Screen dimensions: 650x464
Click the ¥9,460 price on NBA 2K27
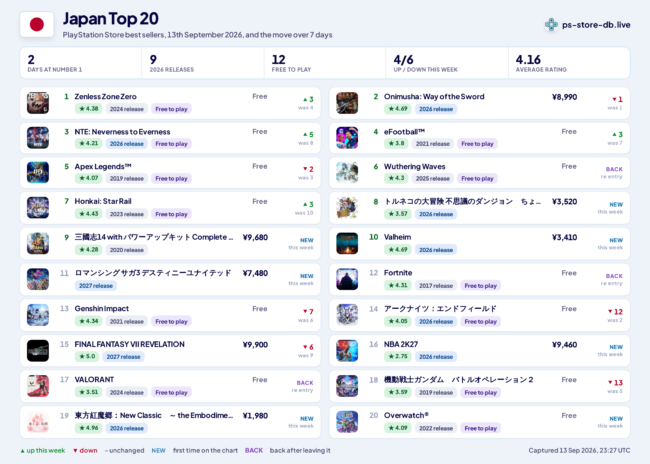coord(564,345)
